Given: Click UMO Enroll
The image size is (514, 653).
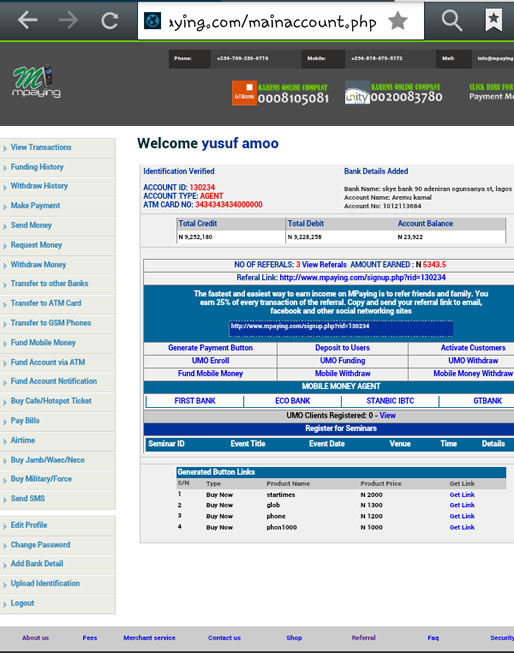Looking at the screenshot, I should [210, 361].
